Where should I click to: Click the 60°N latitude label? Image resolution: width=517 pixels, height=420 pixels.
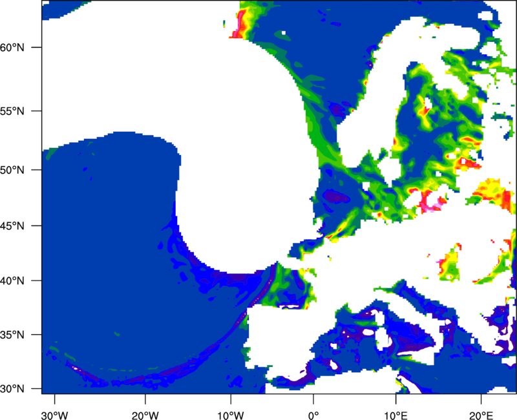[x=12, y=47]
